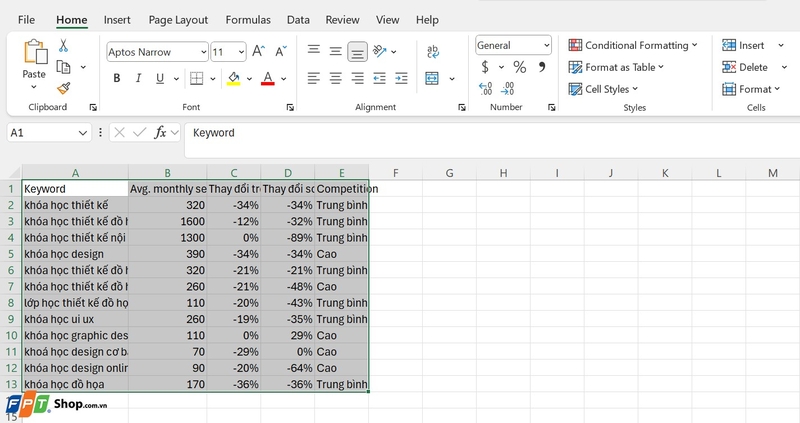Click the Enter checkmark in formula bar
800x423 pixels.
(139, 133)
